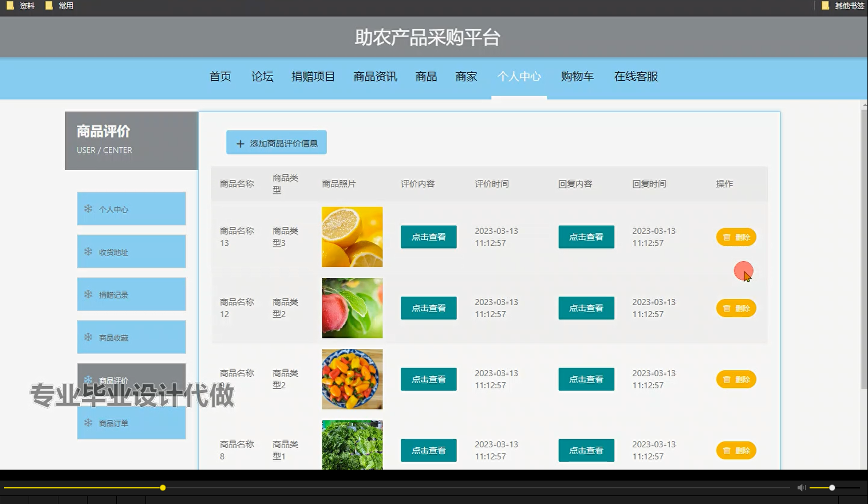868x504 pixels.
Task: Switch to the 购物车 navigation tab
Action: [x=577, y=76]
